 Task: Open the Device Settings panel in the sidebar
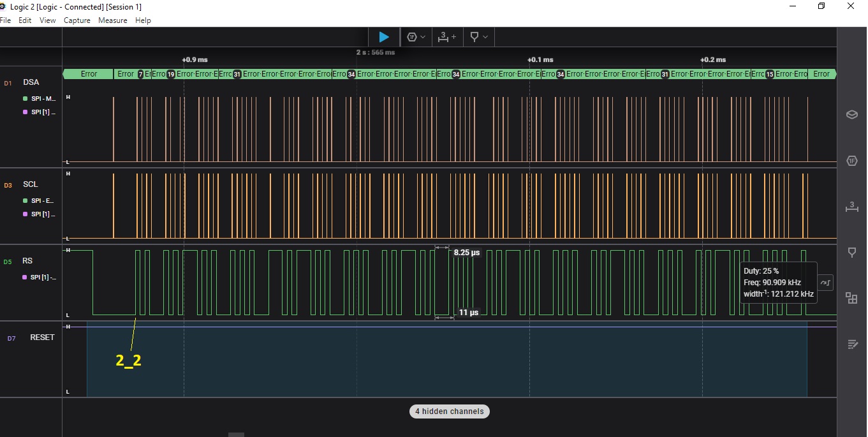tap(851, 114)
